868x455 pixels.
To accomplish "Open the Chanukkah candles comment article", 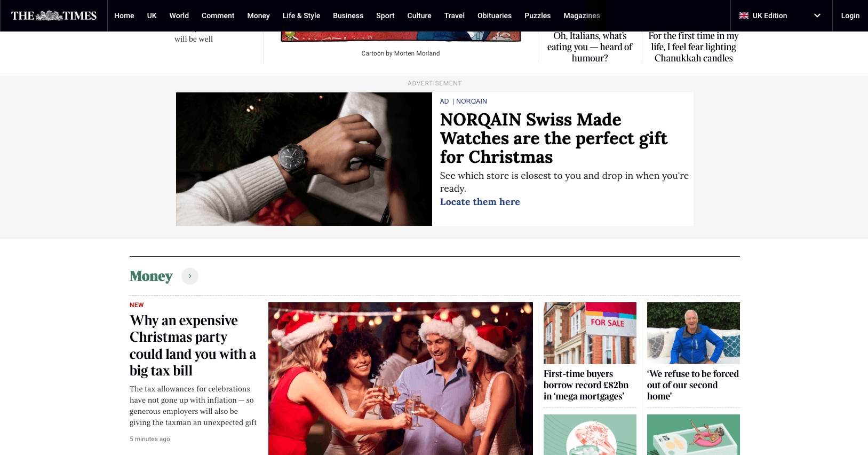I will (694, 47).
